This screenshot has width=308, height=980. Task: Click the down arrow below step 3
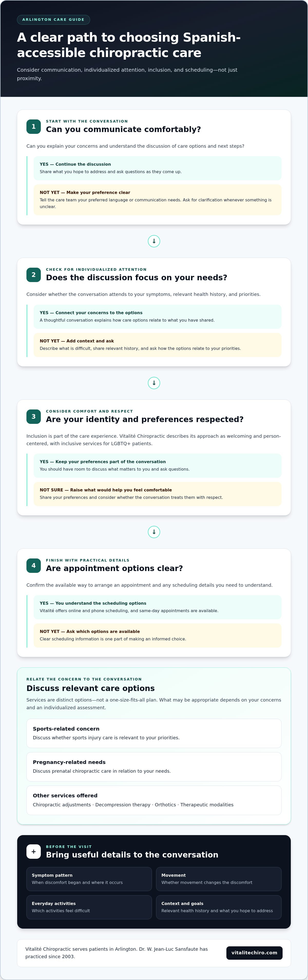(154, 532)
